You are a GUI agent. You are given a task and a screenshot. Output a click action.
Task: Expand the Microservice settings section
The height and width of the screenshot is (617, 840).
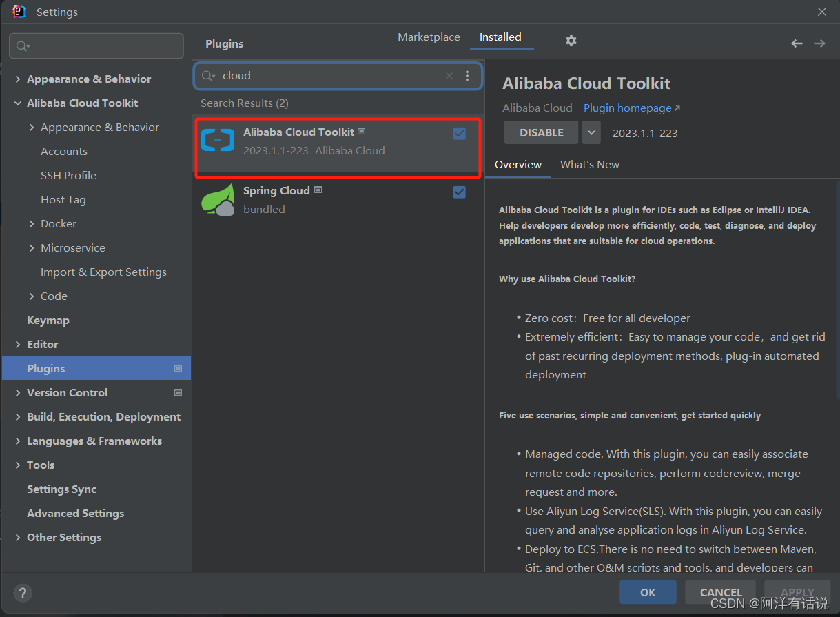(x=31, y=247)
